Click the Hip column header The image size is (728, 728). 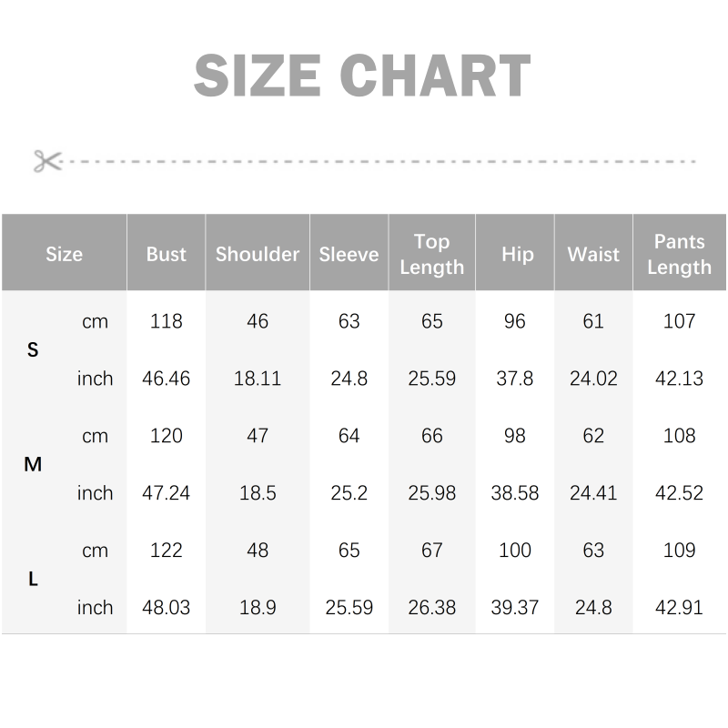click(x=517, y=254)
